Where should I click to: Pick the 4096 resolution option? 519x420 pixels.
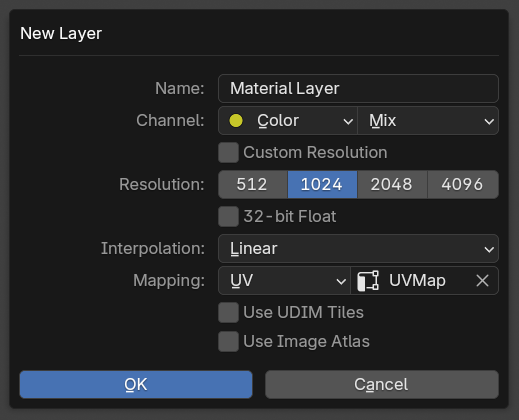point(463,185)
